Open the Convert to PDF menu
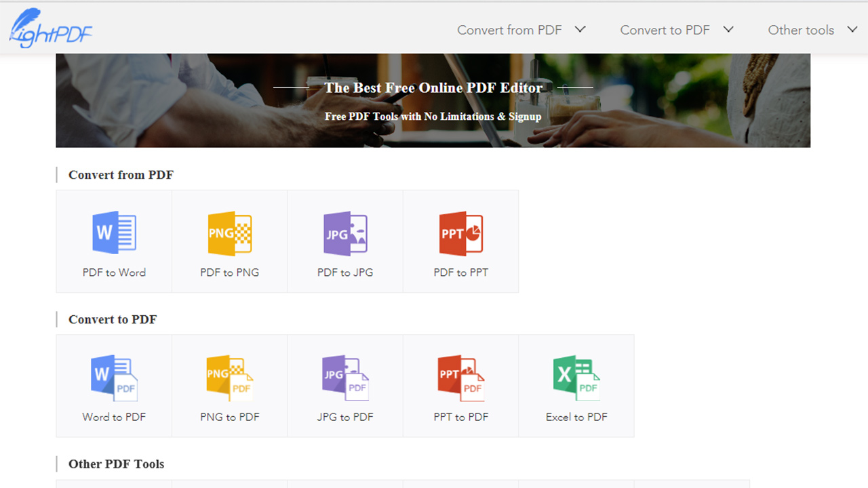Image resolution: width=868 pixels, height=488 pixels. [665, 30]
